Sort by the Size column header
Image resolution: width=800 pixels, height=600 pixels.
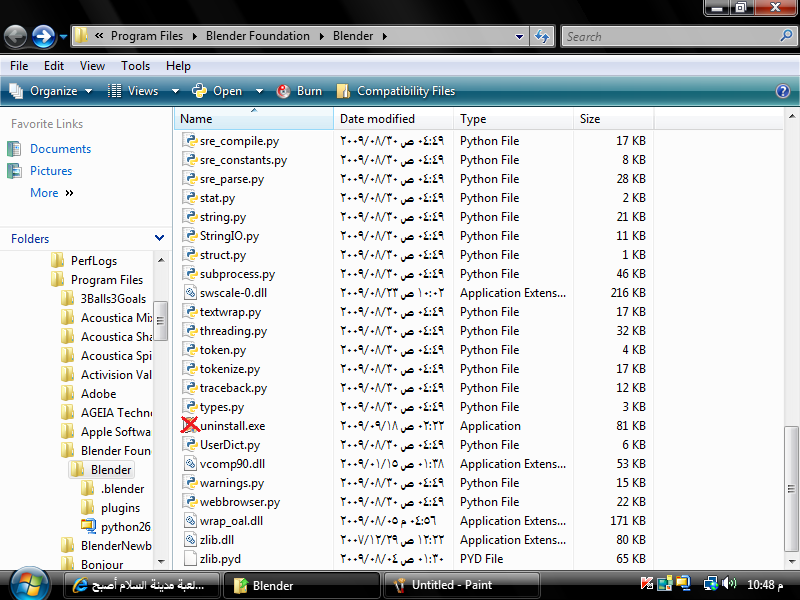coord(614,119)
